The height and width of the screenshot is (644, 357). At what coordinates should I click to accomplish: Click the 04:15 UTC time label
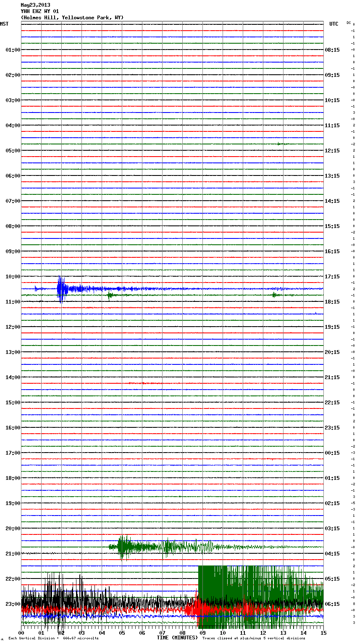(x=332, y=554)
